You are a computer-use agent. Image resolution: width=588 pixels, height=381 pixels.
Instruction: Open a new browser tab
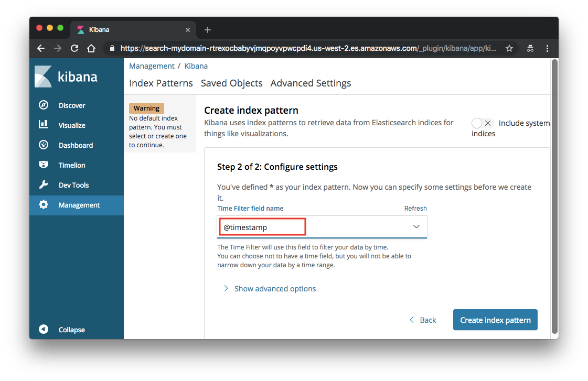(207, 30)
